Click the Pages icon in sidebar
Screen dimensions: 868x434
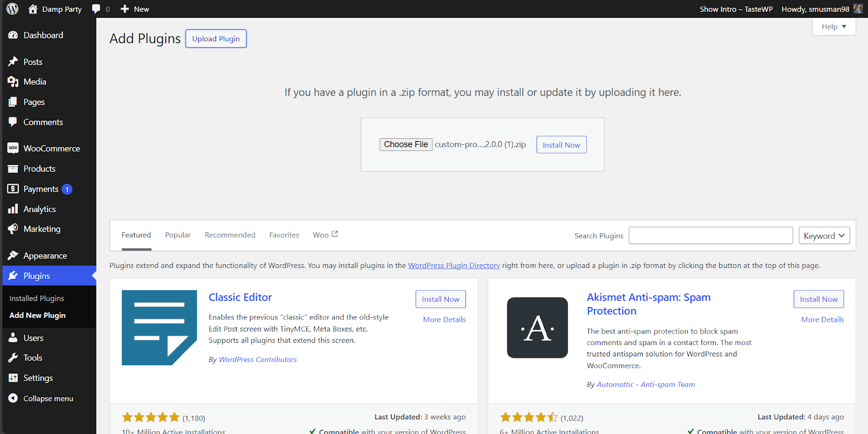(x=13, y=102)
